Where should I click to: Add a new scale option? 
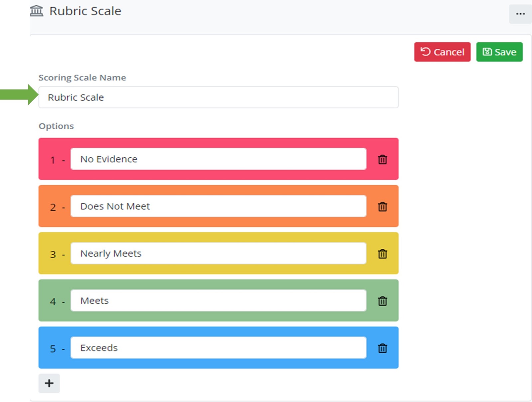click(49, 383)
